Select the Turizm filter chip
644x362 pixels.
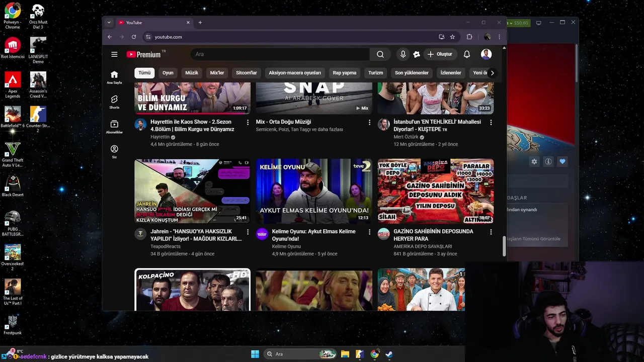376,73
